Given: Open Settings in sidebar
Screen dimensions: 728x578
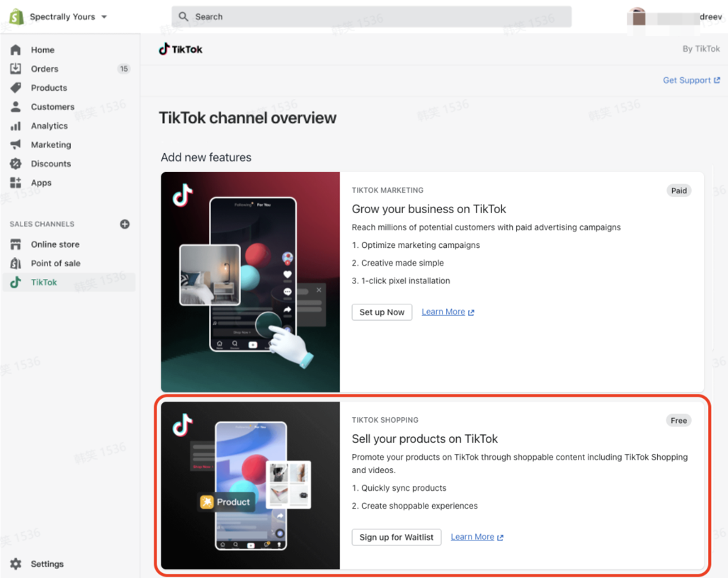Looking at the screenshot, I should 47,564.
